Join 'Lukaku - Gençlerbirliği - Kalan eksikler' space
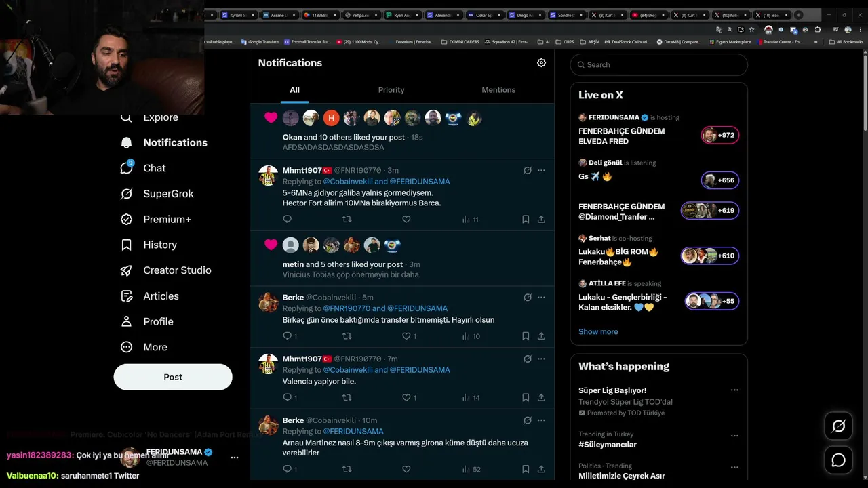Screen dimensions: 868x488 (x=658, y=298)
